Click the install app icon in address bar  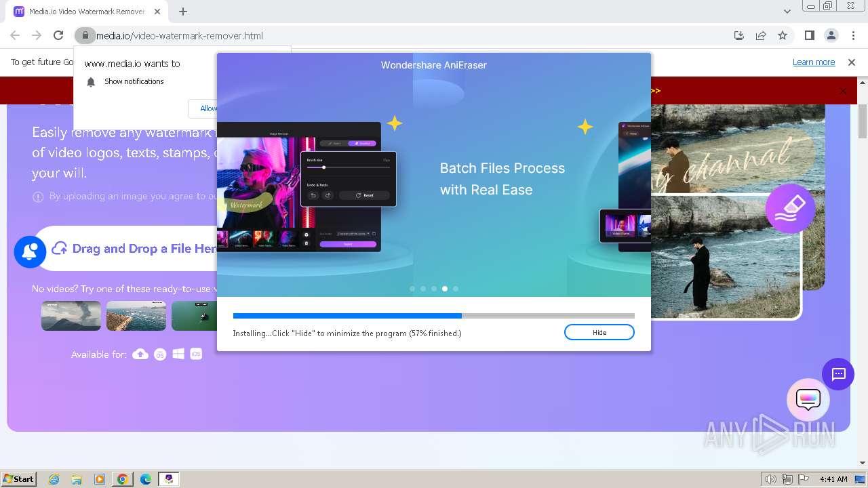coord(739,35)
